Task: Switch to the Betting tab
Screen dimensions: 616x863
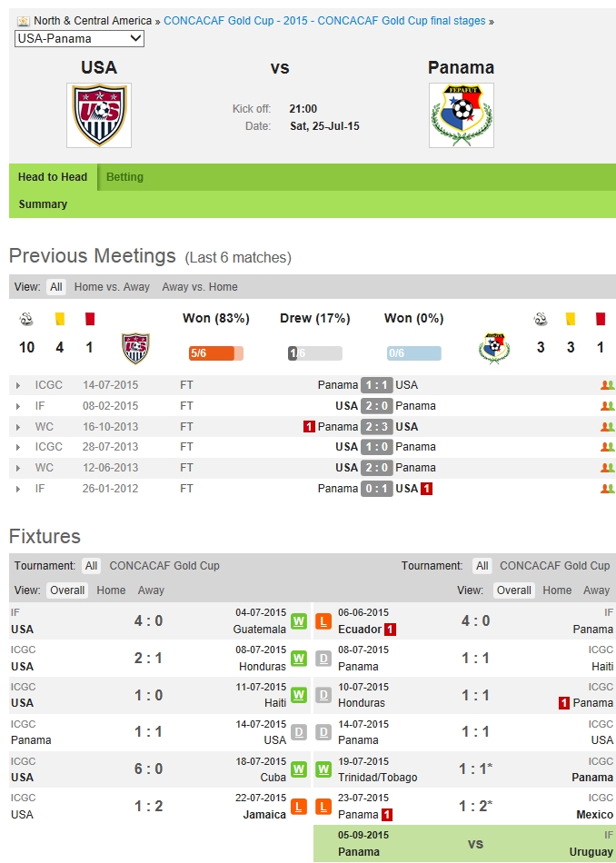Action: coord(124,177)
